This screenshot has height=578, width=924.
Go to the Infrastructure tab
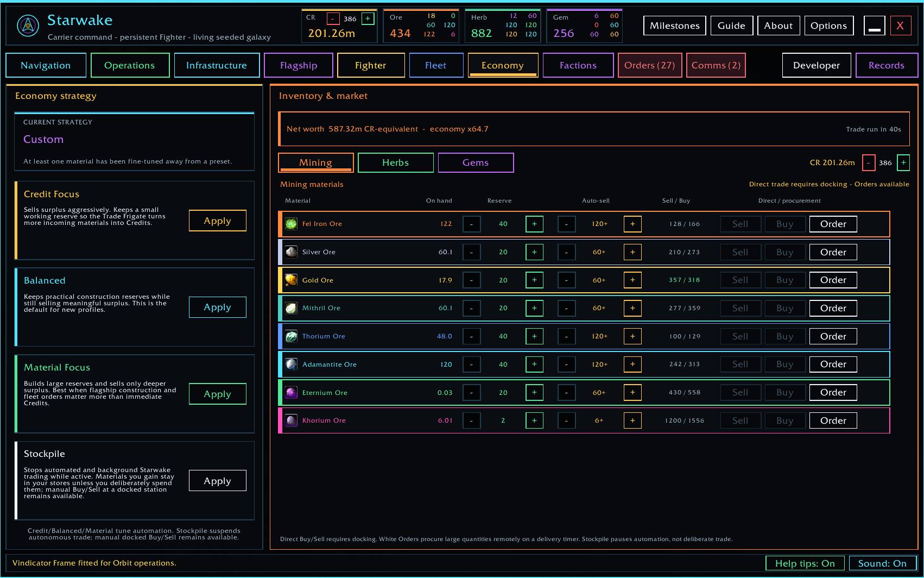click(x=217, y=65)
